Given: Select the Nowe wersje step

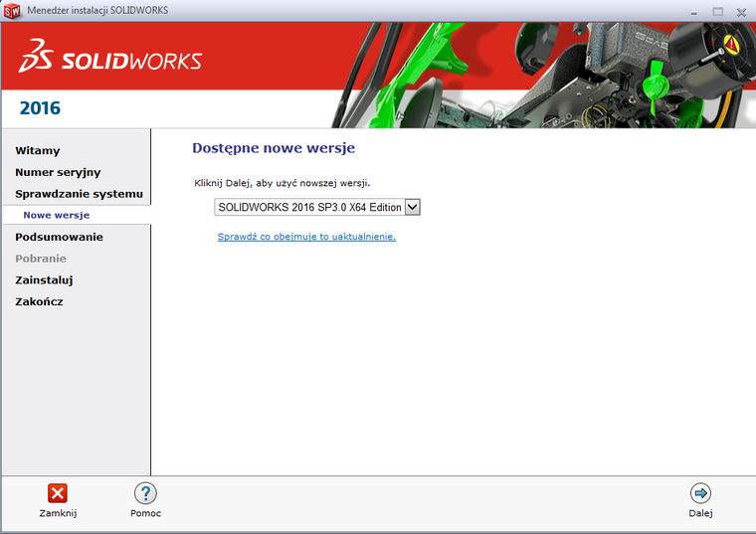Looking at the screenshot, I should (57, 215).
